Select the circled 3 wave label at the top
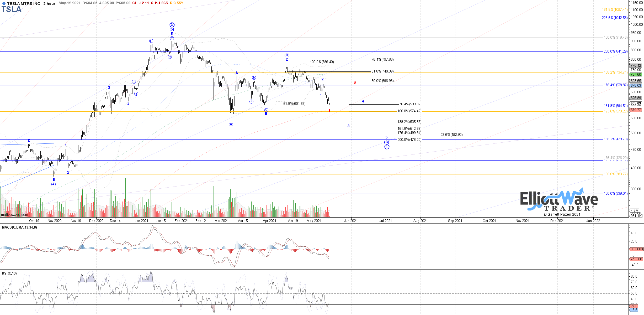Viewport: 644px width, 315px height. 172,25
